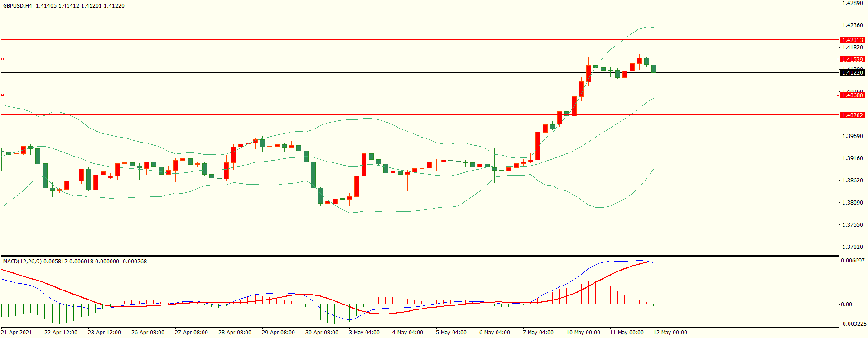The image size is (868, 338).
Task: Select right-end handle of the 1.40680 line
Action: (x=838, y=95)
